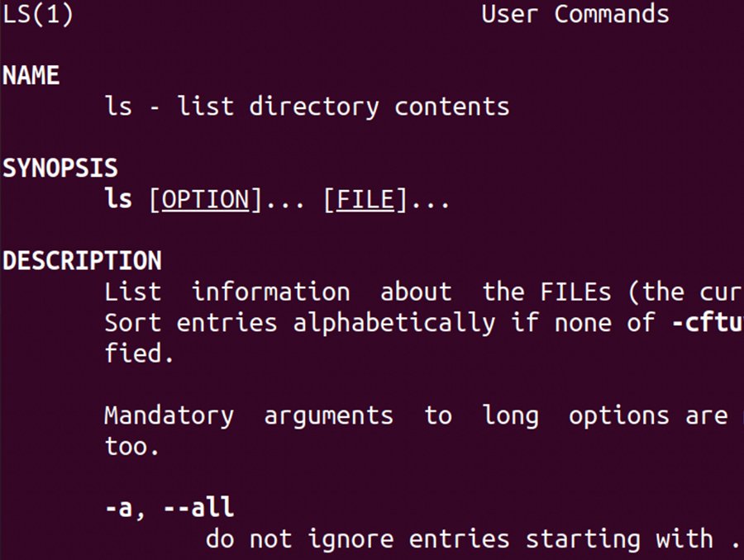Viewport: 744px width, 560px height.
Task: Click the word 'arguments'
Action: click(328, 415)
